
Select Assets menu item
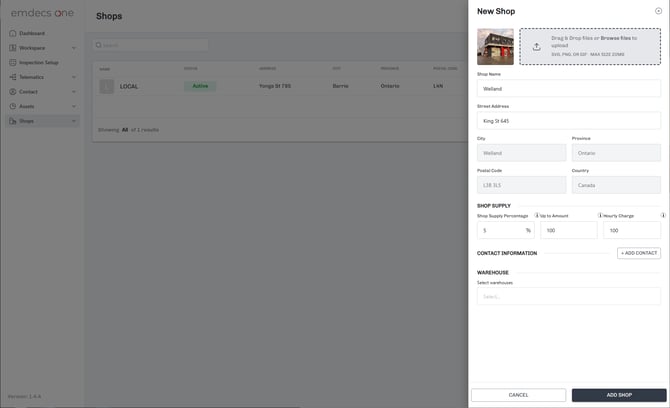pos(26,106)
